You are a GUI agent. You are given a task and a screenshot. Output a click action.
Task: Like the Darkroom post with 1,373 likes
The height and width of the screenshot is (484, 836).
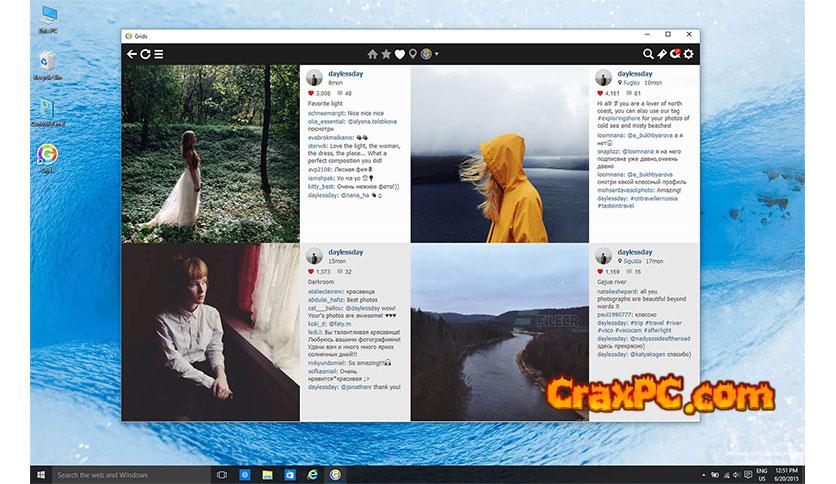(x=310, y=272)
